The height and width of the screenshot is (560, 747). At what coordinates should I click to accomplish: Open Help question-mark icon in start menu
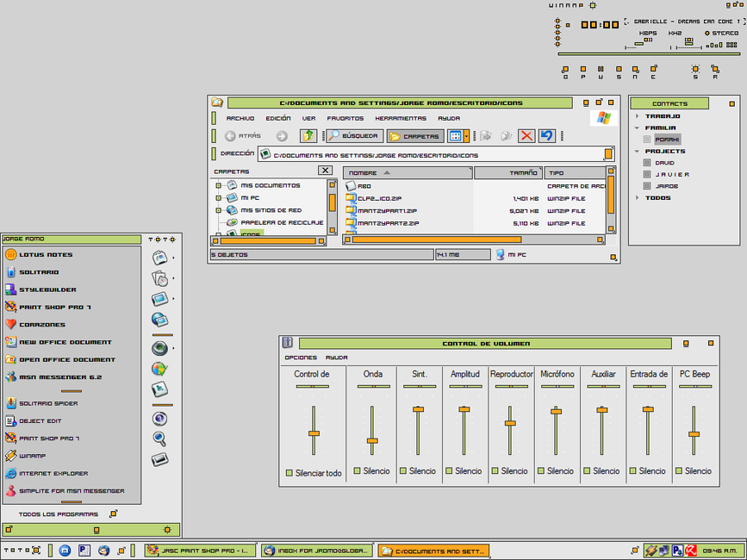click(x=159, y=419)
